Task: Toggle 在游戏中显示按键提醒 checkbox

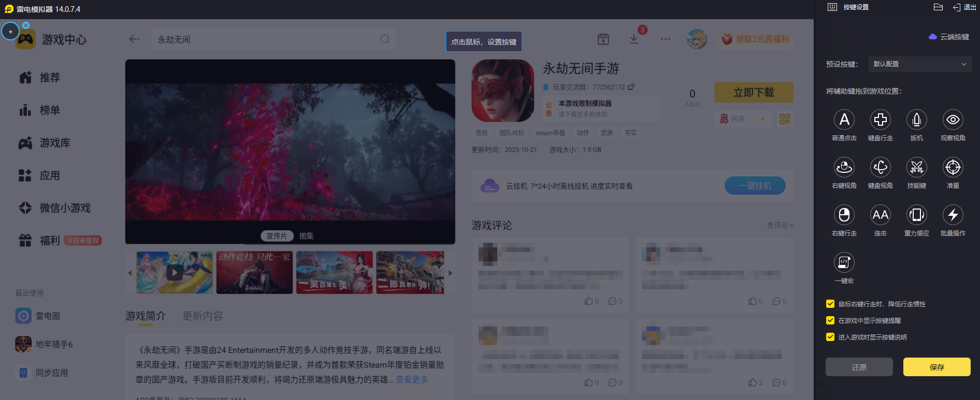Action: [x=830, y=320]
